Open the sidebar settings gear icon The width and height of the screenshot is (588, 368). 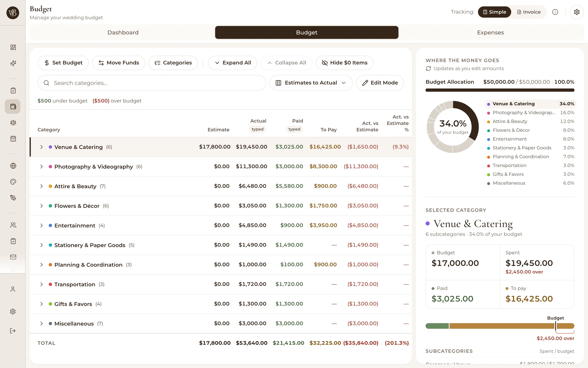point(13,312)
